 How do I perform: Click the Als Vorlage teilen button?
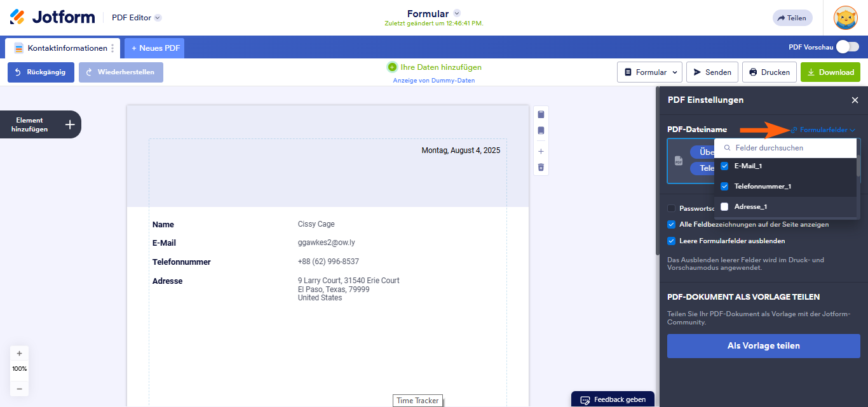pyautogui.click(x=763, y=346)
